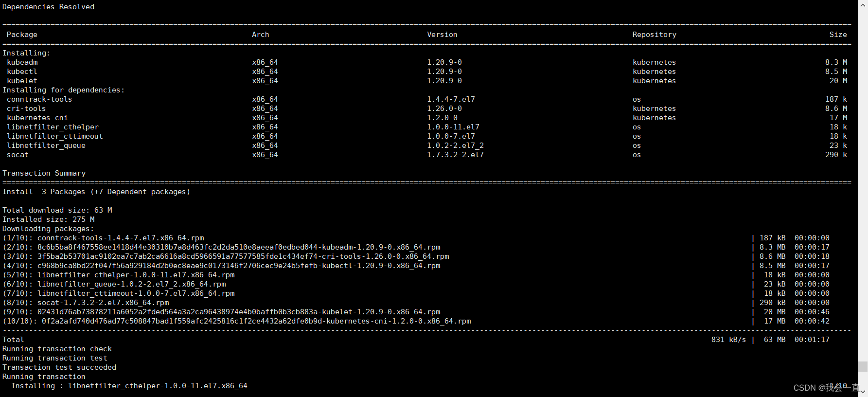Click the 'Transaction Summary' heading

44,173
